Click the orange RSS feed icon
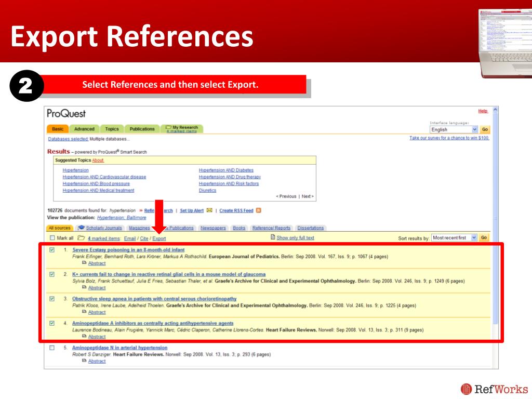 (x=259, y=210)
